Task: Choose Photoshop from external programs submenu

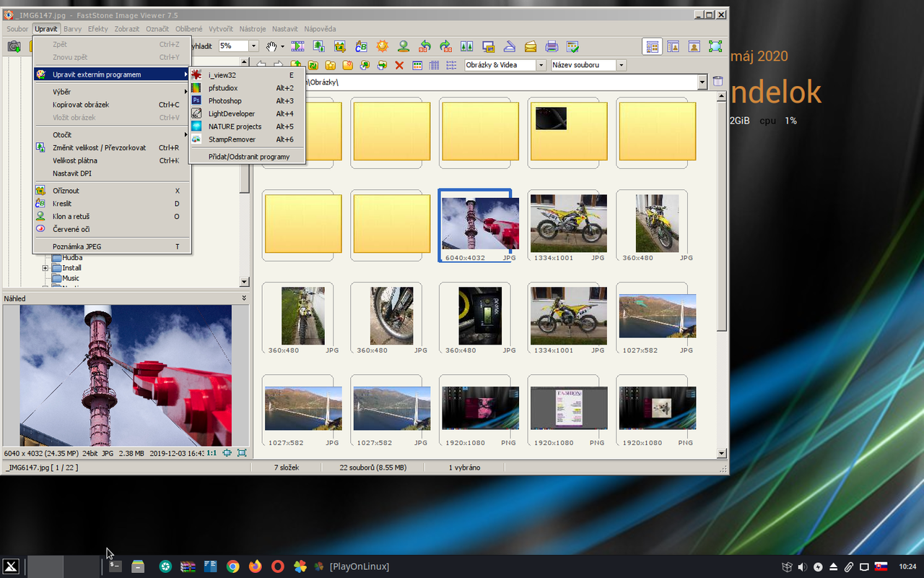Action: click(247, 101)
